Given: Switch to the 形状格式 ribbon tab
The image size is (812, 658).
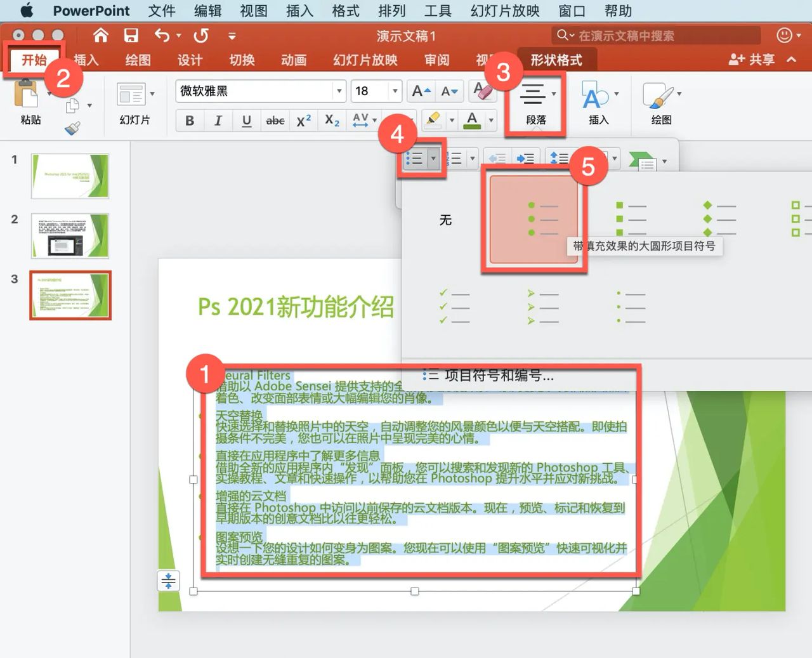Looking at the screenshot, I should pos(556,60).
